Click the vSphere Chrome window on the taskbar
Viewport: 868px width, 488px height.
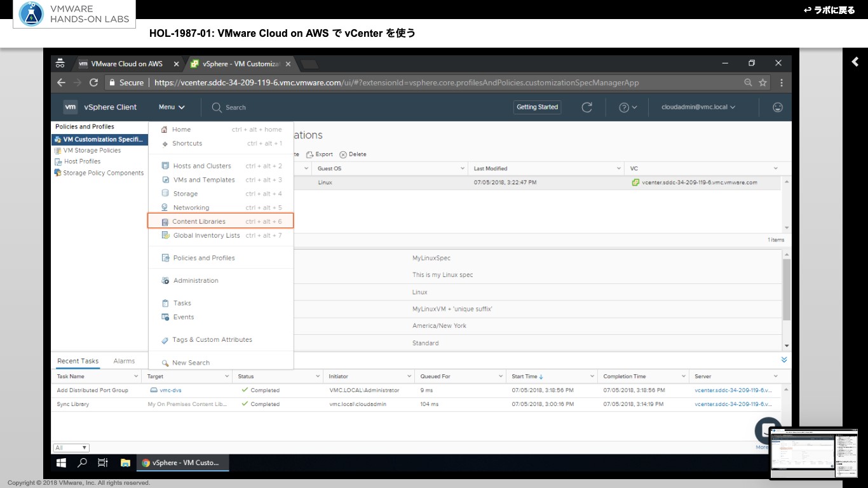point(183,463)
